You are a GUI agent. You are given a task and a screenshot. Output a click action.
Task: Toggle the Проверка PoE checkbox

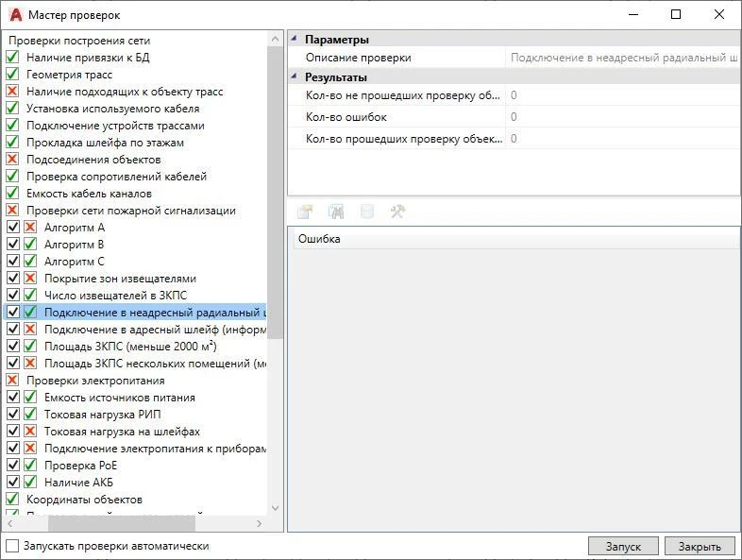12,466
